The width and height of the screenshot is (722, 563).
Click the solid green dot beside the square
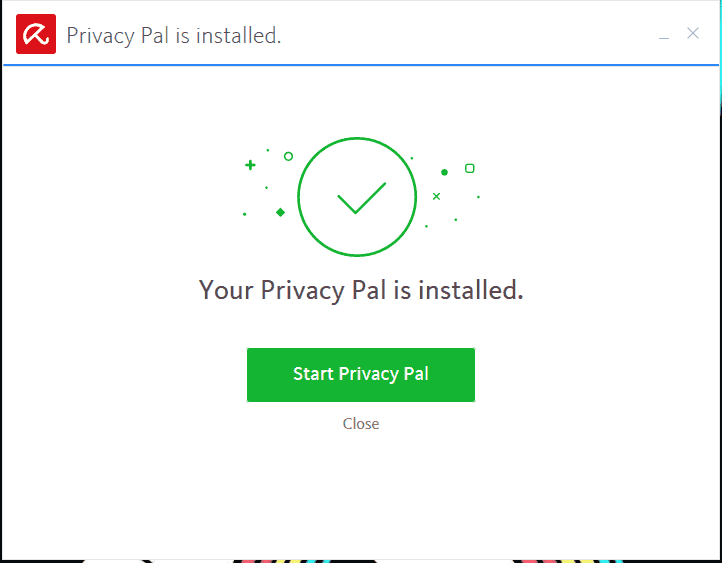coord(444,172)
